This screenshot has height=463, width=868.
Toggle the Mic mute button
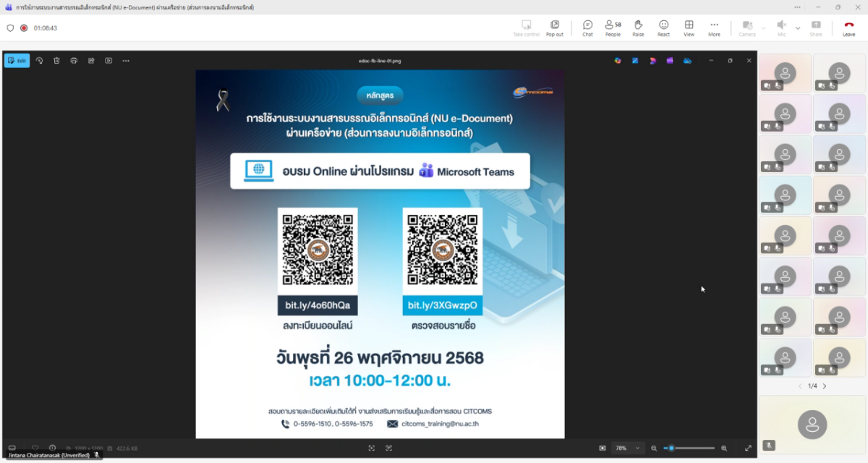coord(781,27)
